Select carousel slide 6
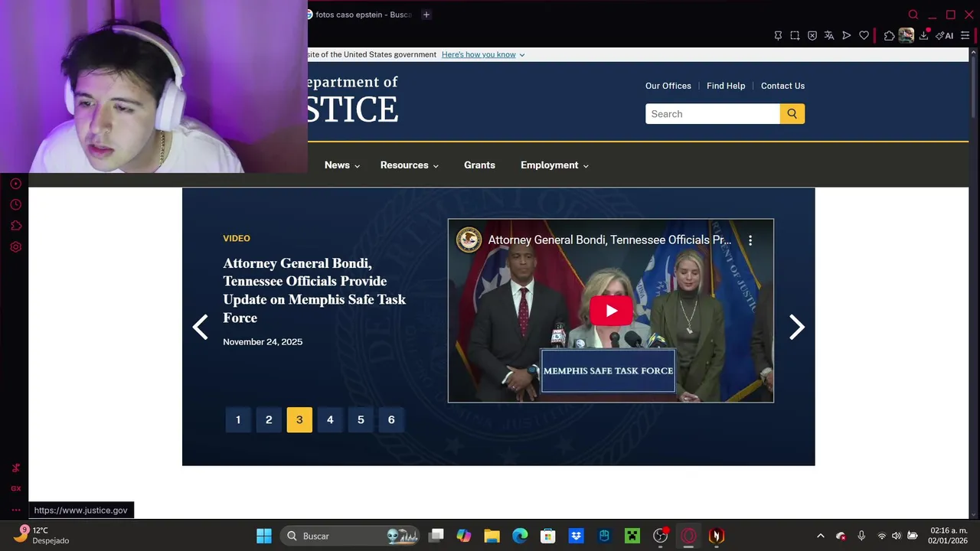The image size is (980, 551). 391,419
